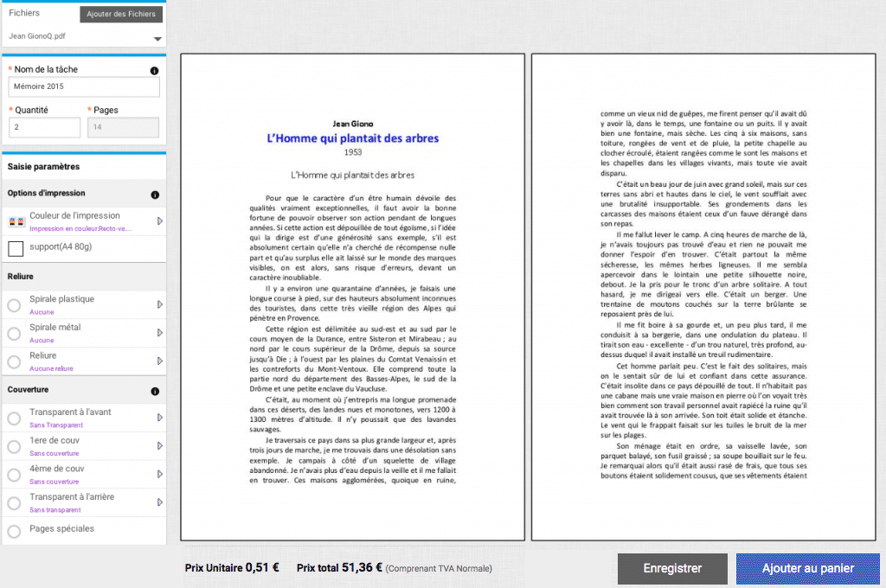Click the second page preview thumbnail
The width and height of the screenshot is (886, 588).
(703, 297)
